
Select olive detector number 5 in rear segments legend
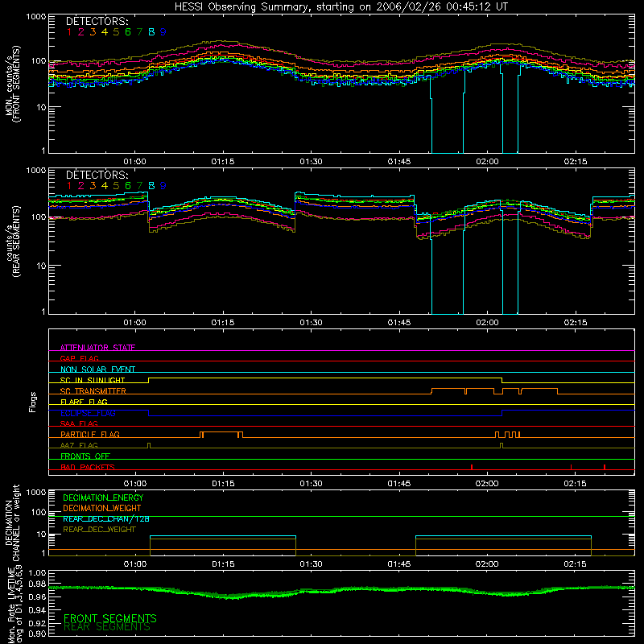[x=116, y=186]
